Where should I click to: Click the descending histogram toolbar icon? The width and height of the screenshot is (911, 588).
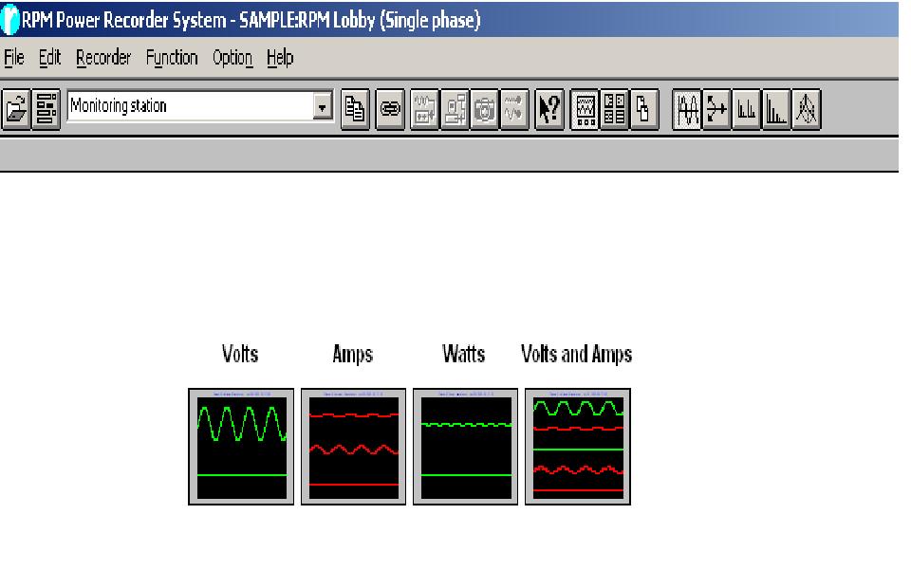tap(776, 109)
